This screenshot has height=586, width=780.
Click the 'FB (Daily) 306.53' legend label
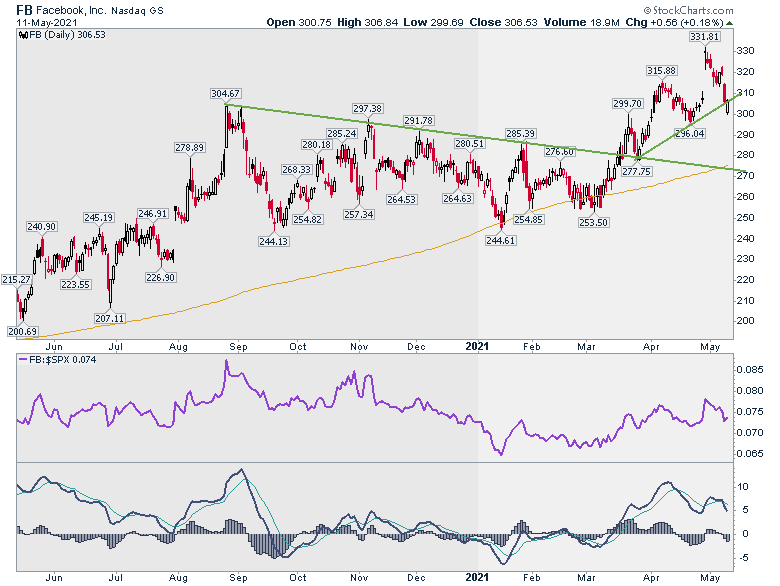coord(67,35)
